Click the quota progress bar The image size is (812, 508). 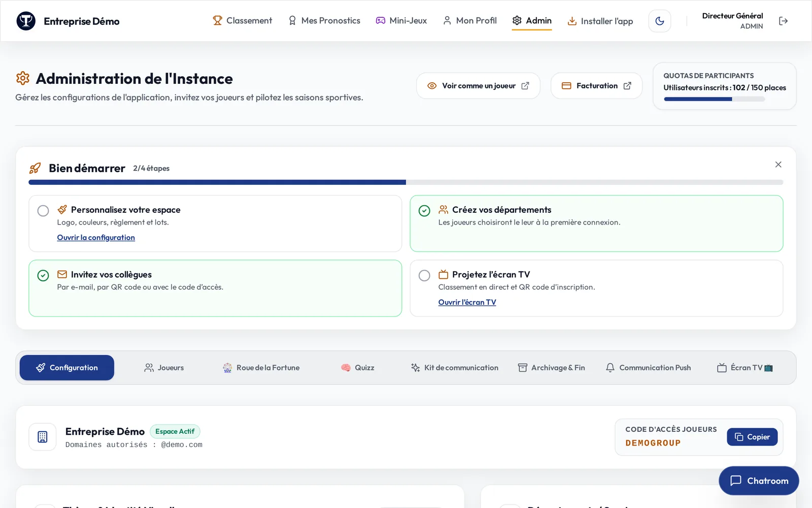(714, 99)
